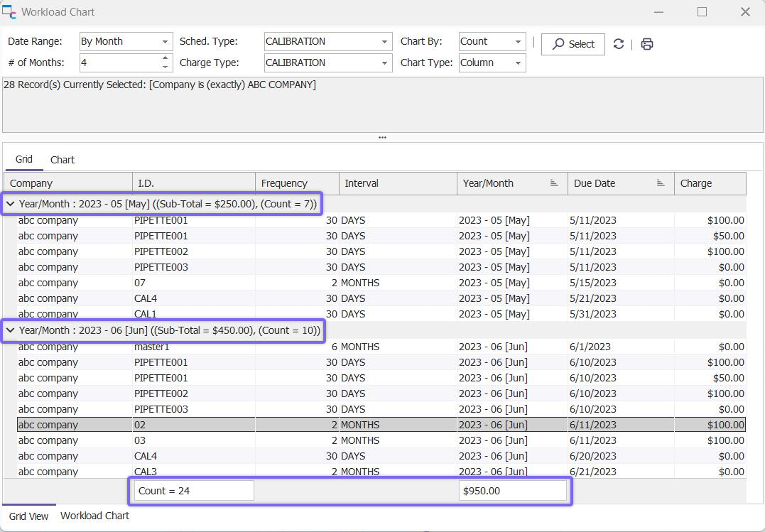The image size is (765, 532).
Task: Open the Charge Type dropdown
Action: click(x=384, y=63)
